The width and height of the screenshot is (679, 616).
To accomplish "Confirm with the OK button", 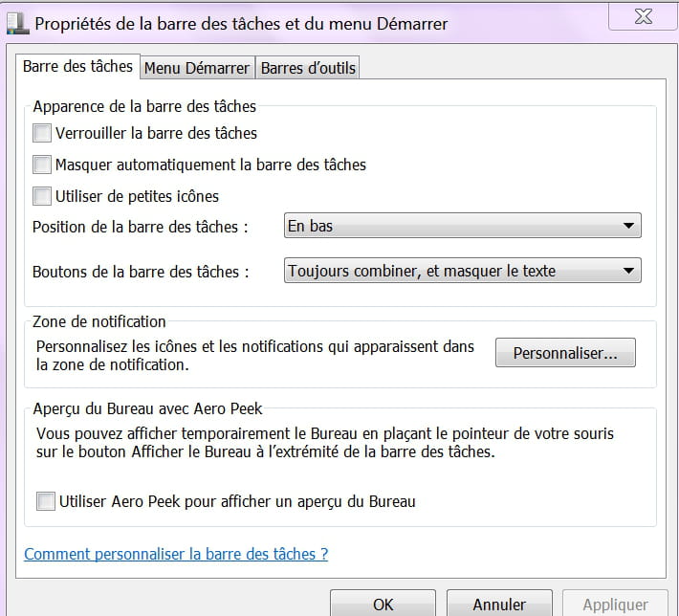I will pyautogui.click(x=383, y=604).
